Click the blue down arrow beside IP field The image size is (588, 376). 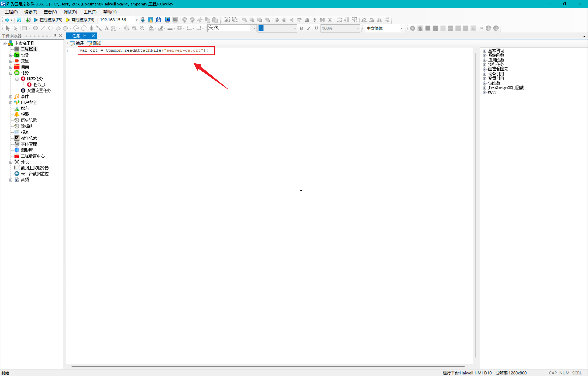click(x=143, y=20)
